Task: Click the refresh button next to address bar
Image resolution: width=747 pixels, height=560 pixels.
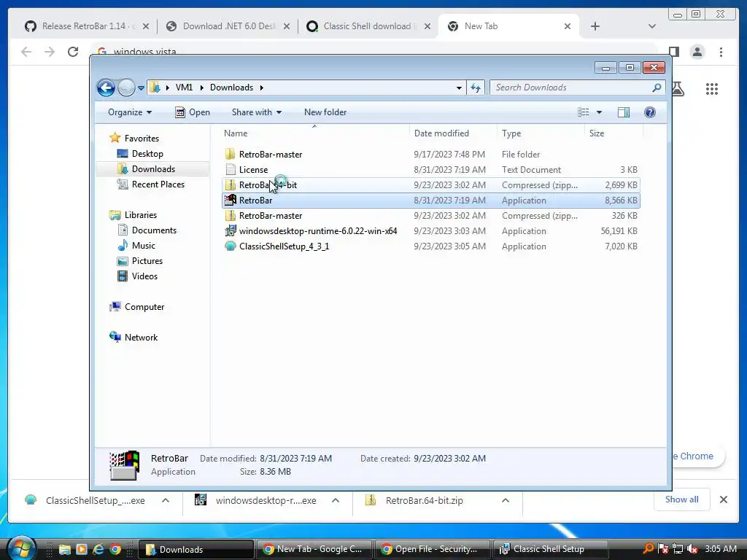Action: pos(476,87)
